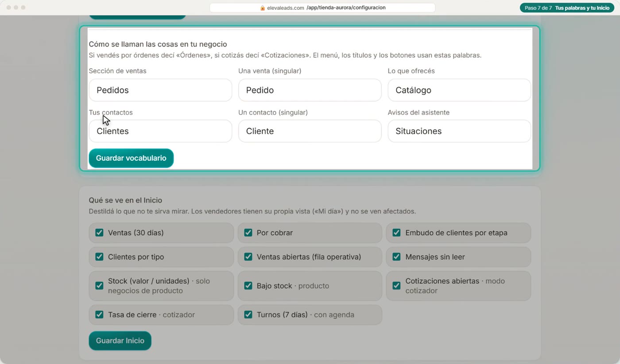Uncheck the Tasa de cierre checkbox
Image resolution: width=620 pixels, height=364 pixels.
[x=99, y=315]
